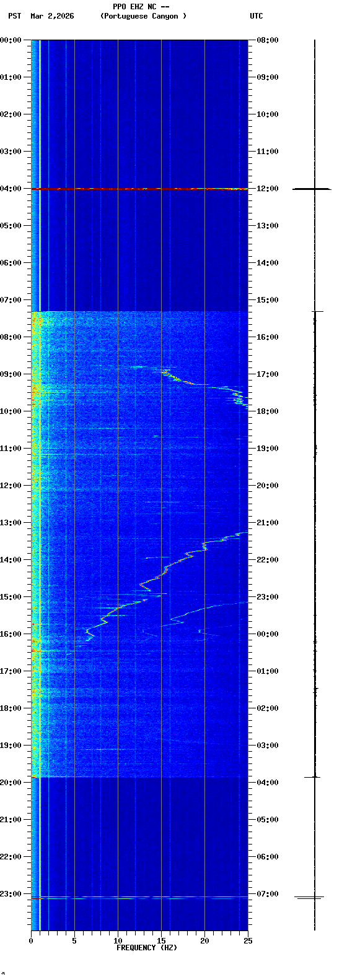Click the 07:00 UTC time label

tap(267, 893)
